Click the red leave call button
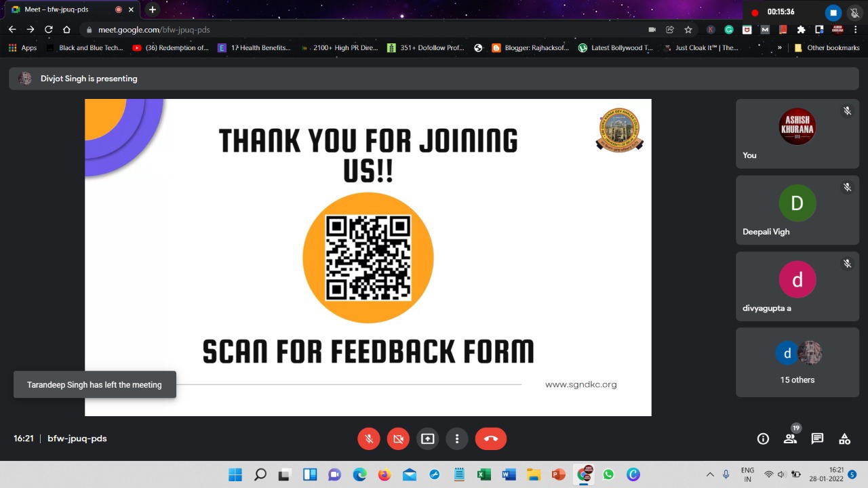This screenshot has height=488, width=868. [491, 439]
